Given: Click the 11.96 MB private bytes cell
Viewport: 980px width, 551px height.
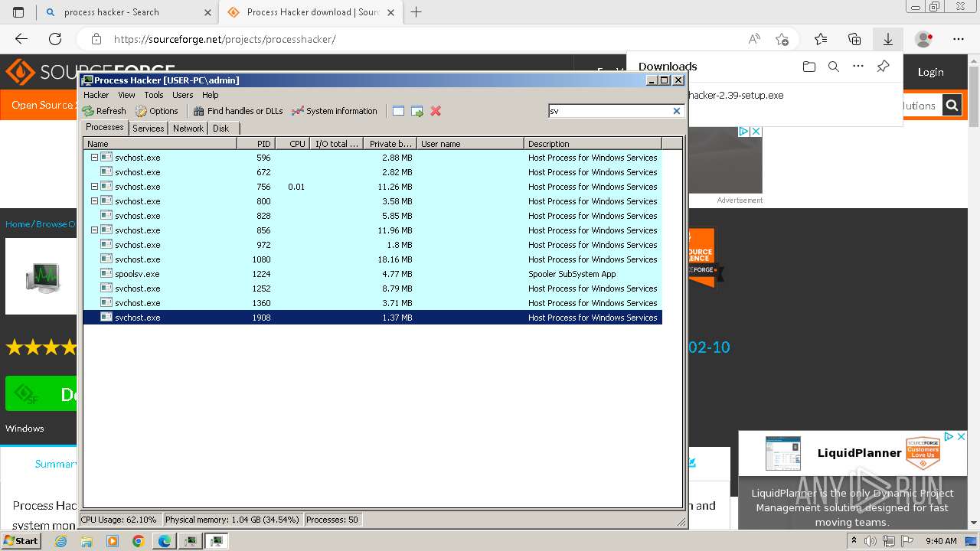Looking at the screenshot, I should coord(397,230).
